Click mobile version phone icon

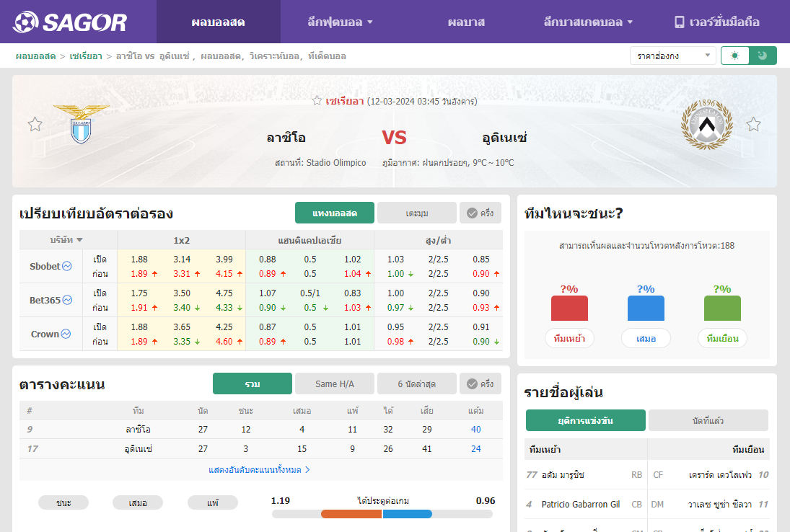(x=679, y=22)
